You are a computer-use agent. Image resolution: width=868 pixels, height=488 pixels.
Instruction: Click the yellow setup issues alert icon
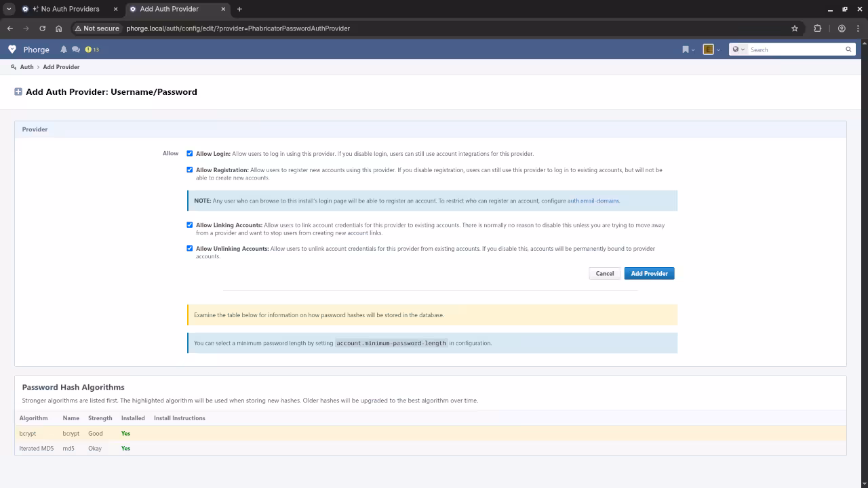click(88, 49)
